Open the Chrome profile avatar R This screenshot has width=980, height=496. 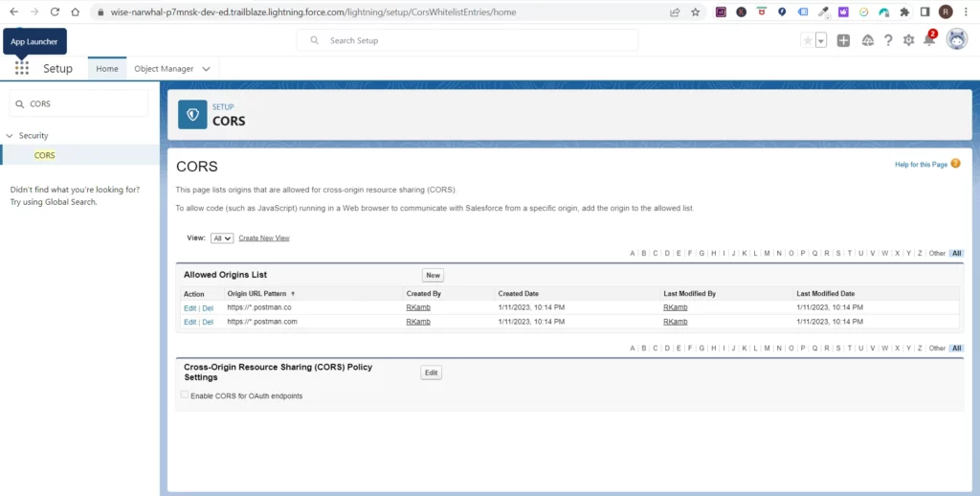click(946, 11)
